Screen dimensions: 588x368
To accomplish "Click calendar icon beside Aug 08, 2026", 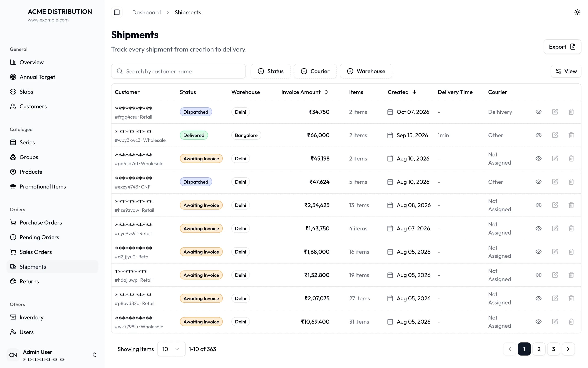I will point(390,205).
